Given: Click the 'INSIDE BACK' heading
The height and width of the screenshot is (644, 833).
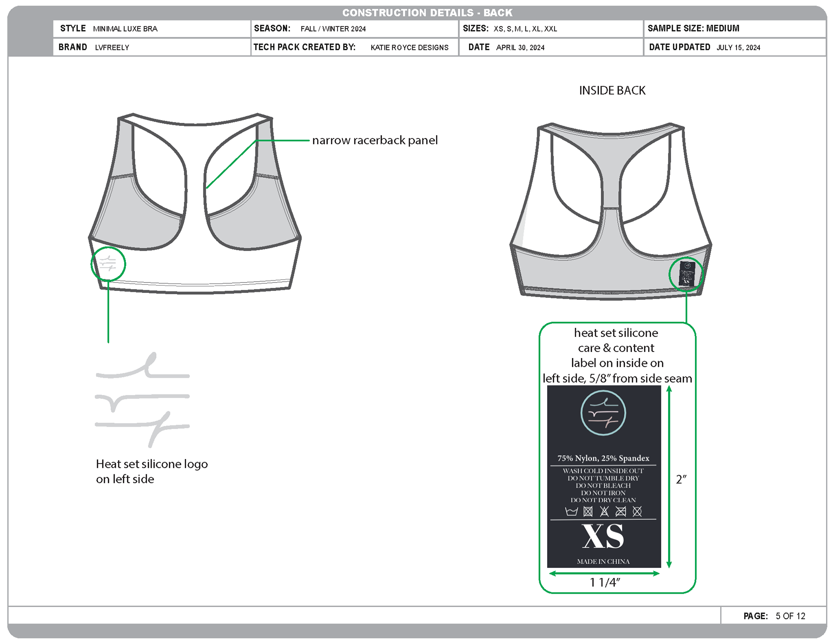Looking at the screenshot, I should tap(612, 90).
